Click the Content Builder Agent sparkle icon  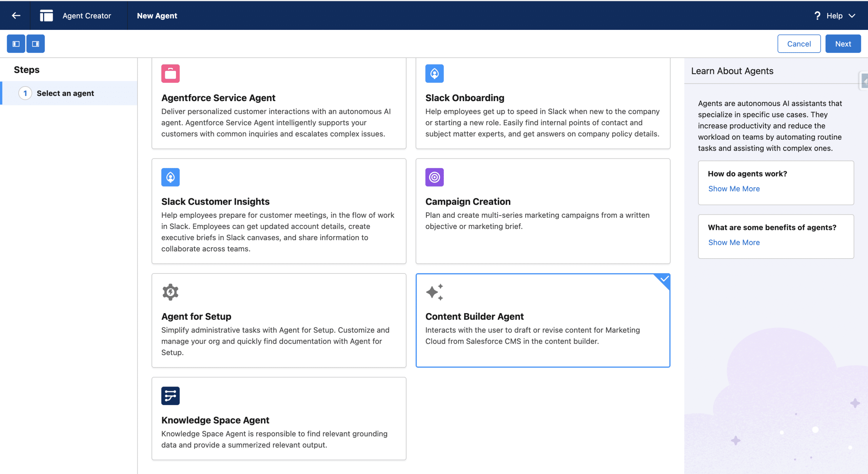click(434, 292)
